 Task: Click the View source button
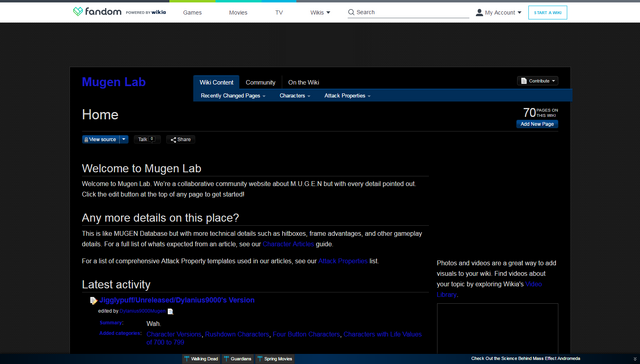pos(100,140)
